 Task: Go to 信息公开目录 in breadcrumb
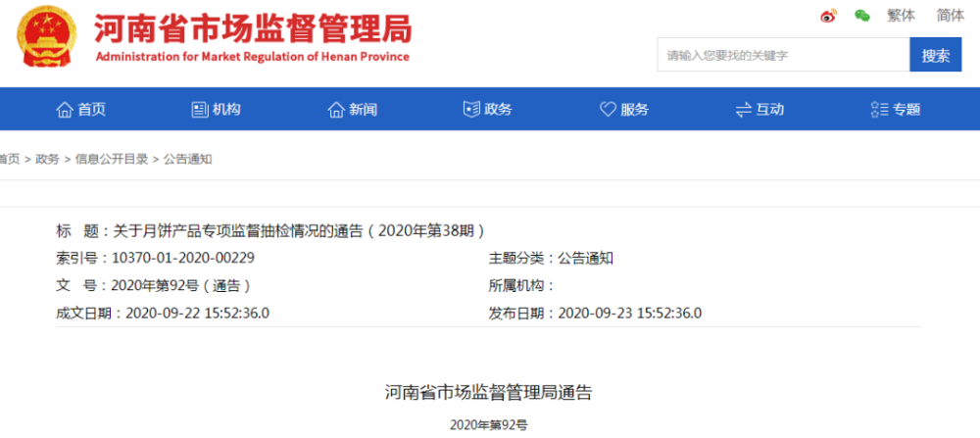tap(112, 160)
